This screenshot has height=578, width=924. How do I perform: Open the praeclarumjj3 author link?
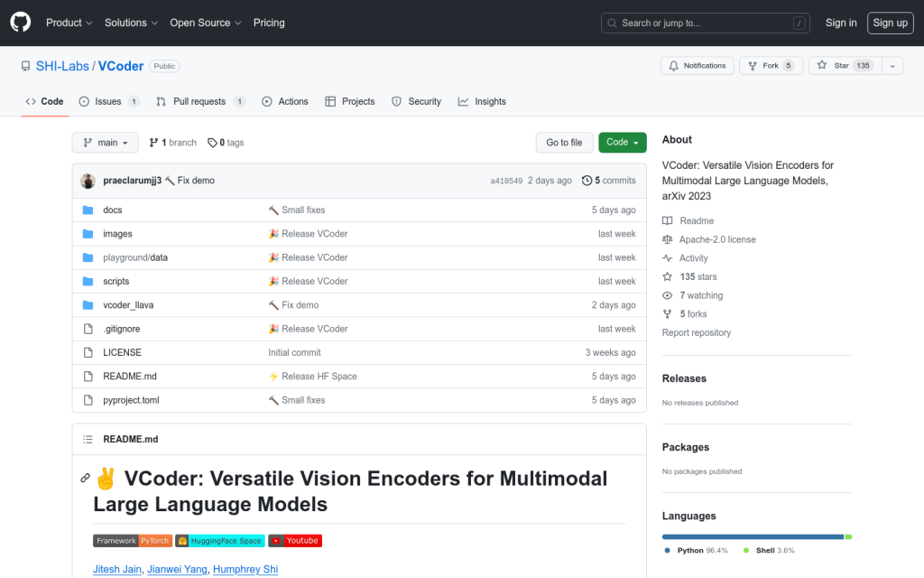click(132, 181)
